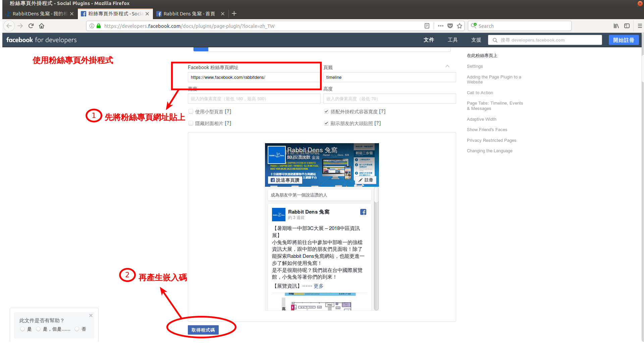The height and width of the screenshot is (343, 644).
Task: Open Page Tabs: Timeline, Events & Messages link
Action: coord(495,106)
